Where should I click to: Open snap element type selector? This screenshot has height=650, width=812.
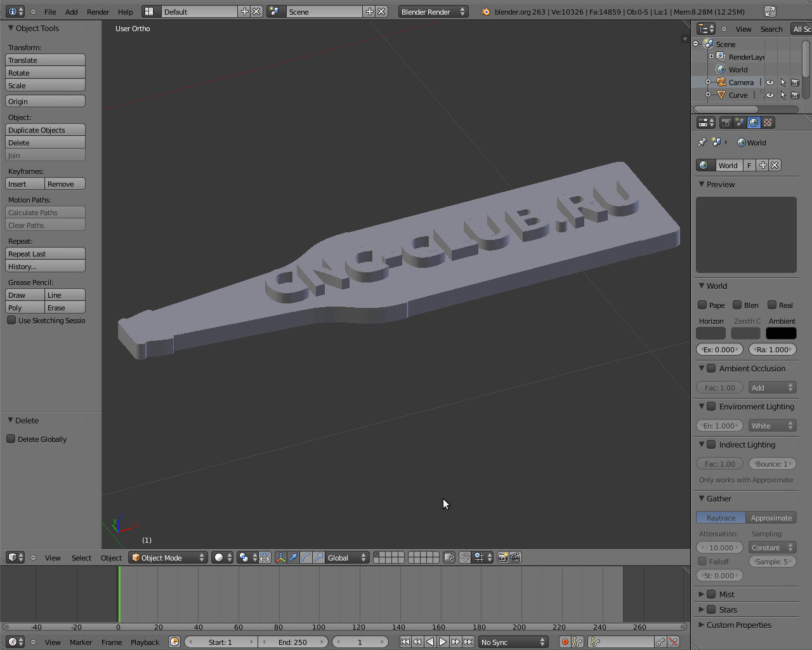483,557
